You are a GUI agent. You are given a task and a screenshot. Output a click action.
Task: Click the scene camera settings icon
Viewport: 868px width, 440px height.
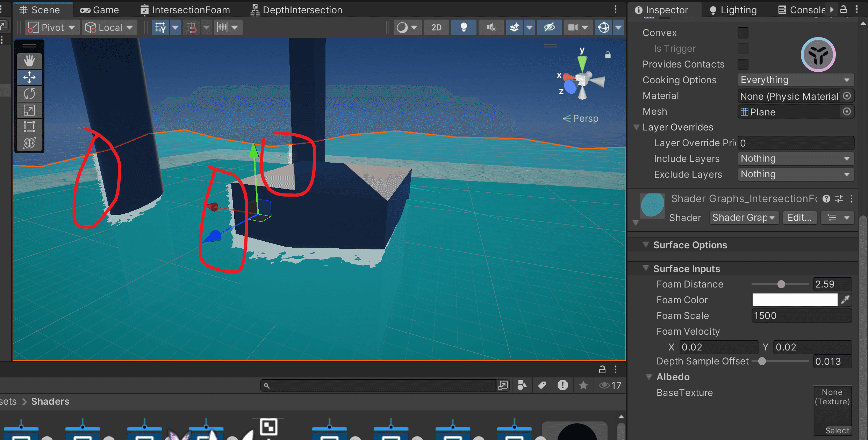573,27
